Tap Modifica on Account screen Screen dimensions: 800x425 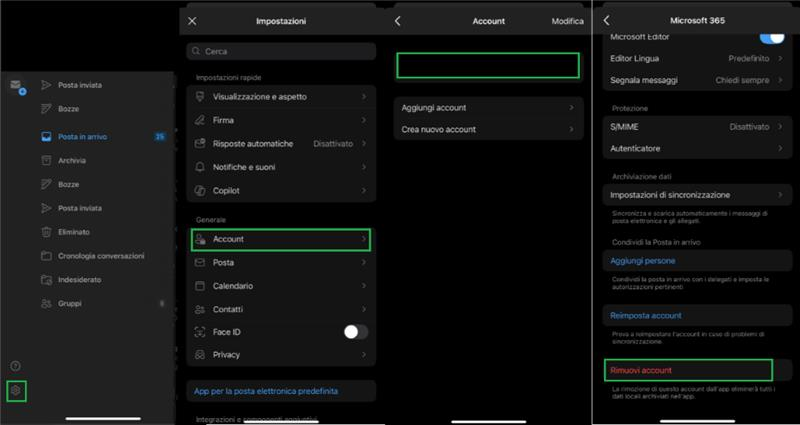[x=567, y=21]
